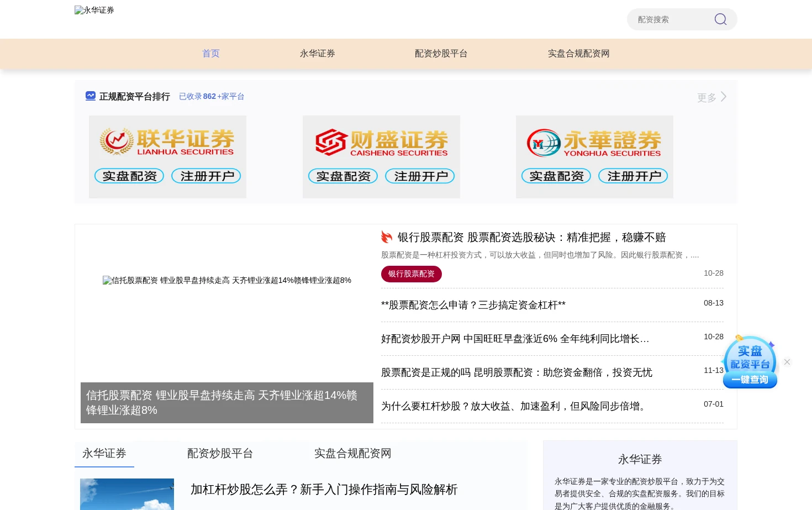
Task: Click the flame icon beside the headline
Action: tap(387, 237)
